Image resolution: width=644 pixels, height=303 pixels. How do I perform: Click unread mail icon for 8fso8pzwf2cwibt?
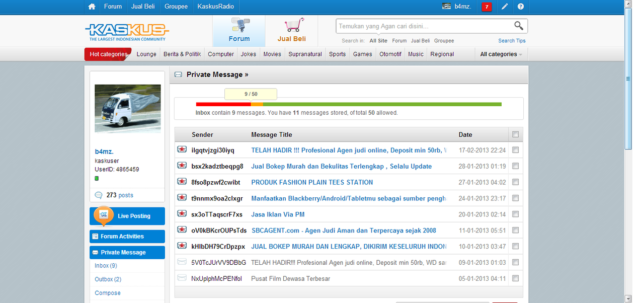pos(182,182)
